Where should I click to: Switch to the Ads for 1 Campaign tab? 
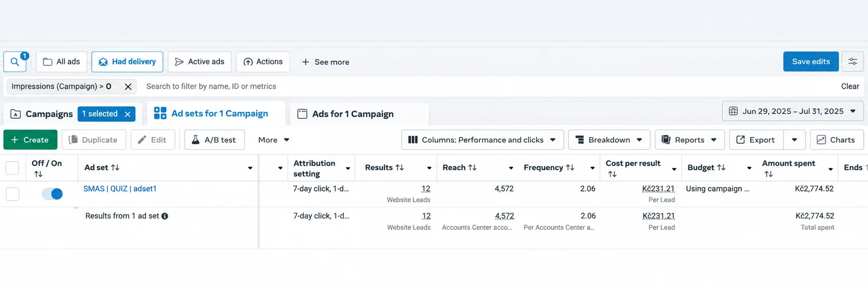(353, 114)
